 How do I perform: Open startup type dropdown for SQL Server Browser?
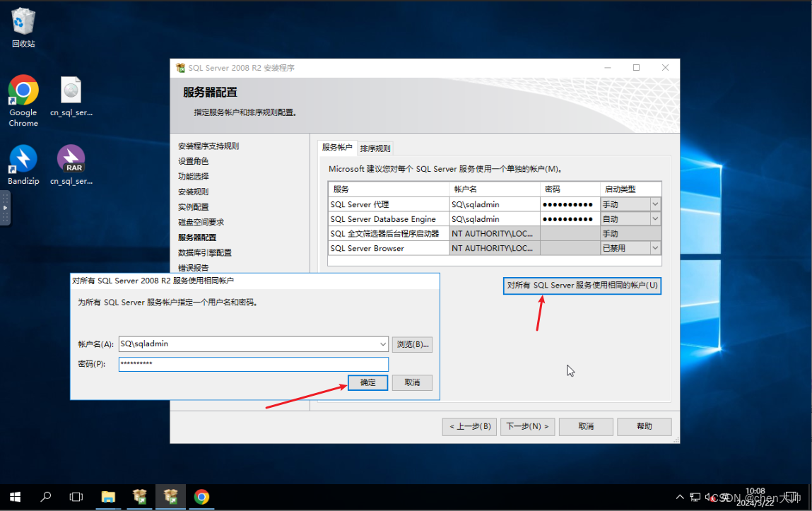pyautogui.click(x=655, y=248)
